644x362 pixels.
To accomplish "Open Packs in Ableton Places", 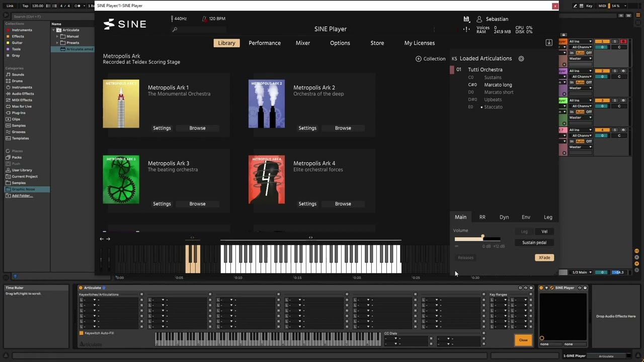I will pyautogui.click(x=17, y=157).
